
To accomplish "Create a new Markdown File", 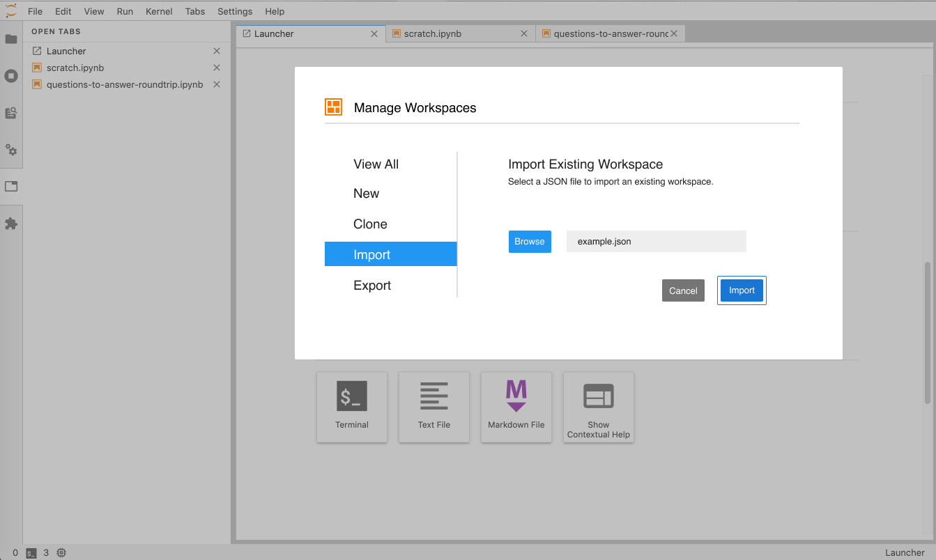I will (516, 407).
